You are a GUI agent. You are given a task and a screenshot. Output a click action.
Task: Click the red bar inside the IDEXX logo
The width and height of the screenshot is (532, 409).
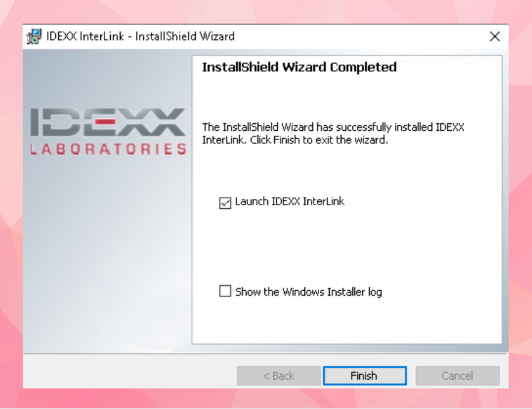click(106, 121)
